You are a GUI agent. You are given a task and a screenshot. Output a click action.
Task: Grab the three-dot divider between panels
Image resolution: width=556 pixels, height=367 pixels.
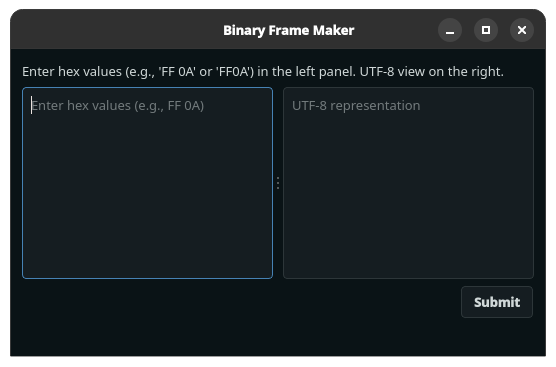click(278, 183)
